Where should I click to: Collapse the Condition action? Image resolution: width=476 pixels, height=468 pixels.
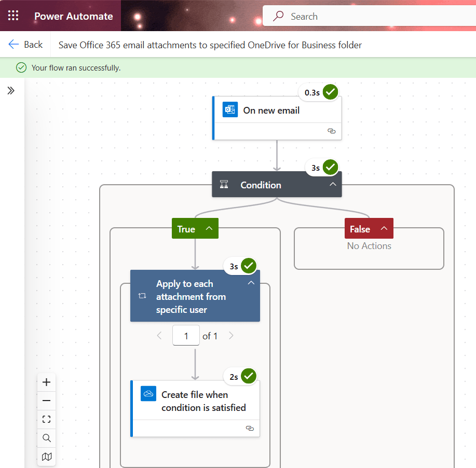(333, 185)
